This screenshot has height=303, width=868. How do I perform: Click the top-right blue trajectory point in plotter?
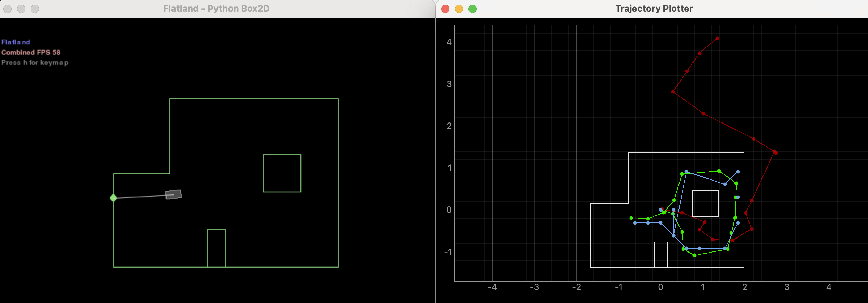tap(738, 172)
